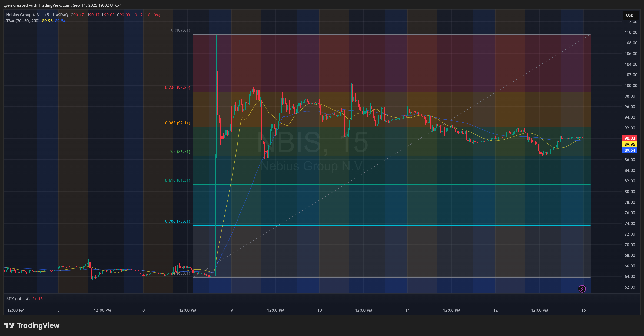Click the red 90.03 price label
Screen dimensions: 644x336
(629, 138)
